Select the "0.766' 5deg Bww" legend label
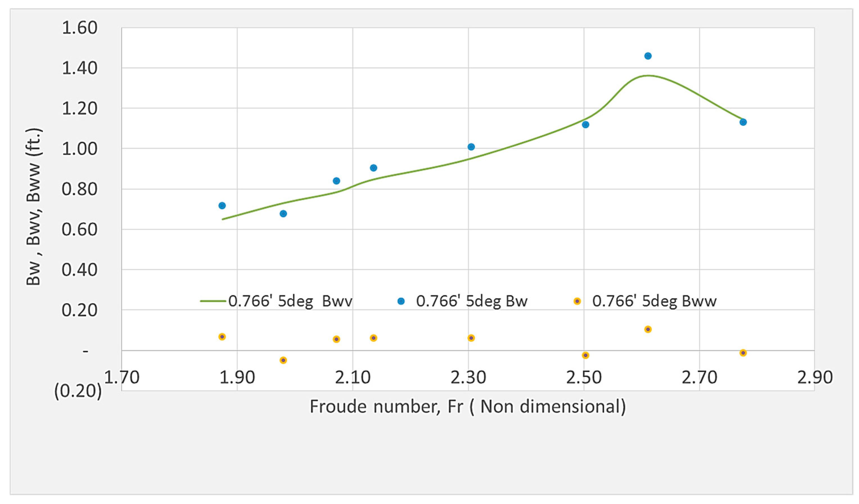 [654, 301]
